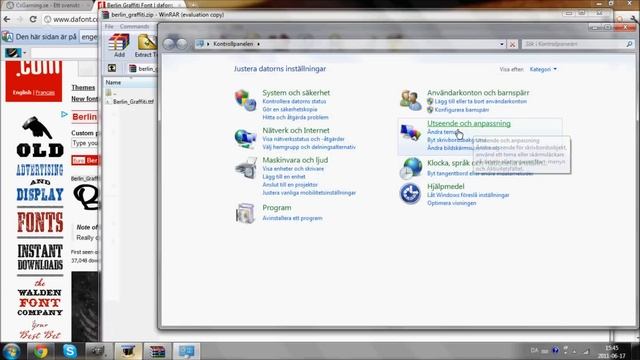Image resolution: width=640 pixels, height=360 pixels.
Task: Focus the Control Panel search field
Action: coord(573,44)
